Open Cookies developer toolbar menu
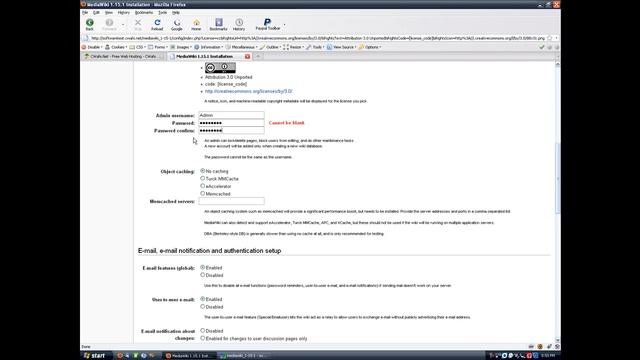 coord(116,47)
